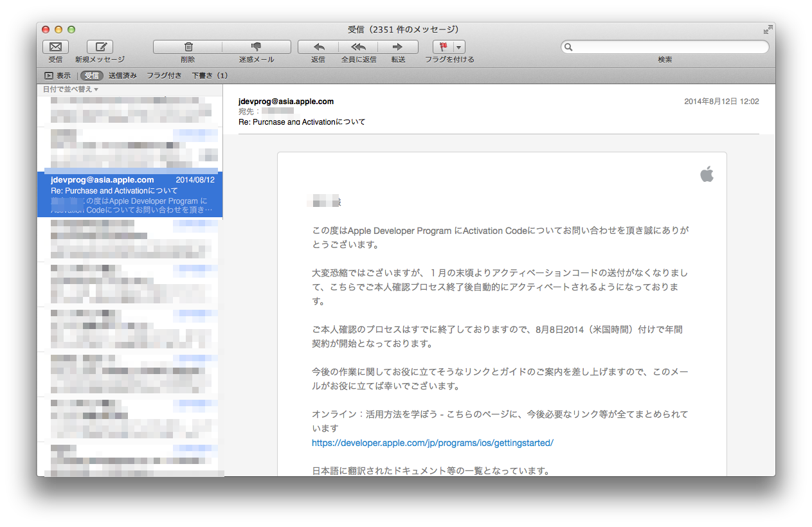Click the paragraph starting ご本人確認のプロセスは
Viewport: 812px width, 527px height.
(x=497, y=336)
